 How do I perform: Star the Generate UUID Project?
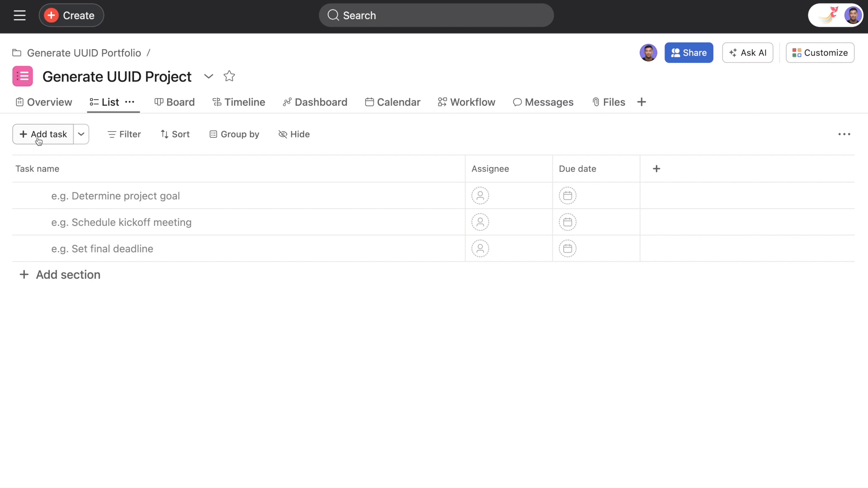(x=229, y=76)
